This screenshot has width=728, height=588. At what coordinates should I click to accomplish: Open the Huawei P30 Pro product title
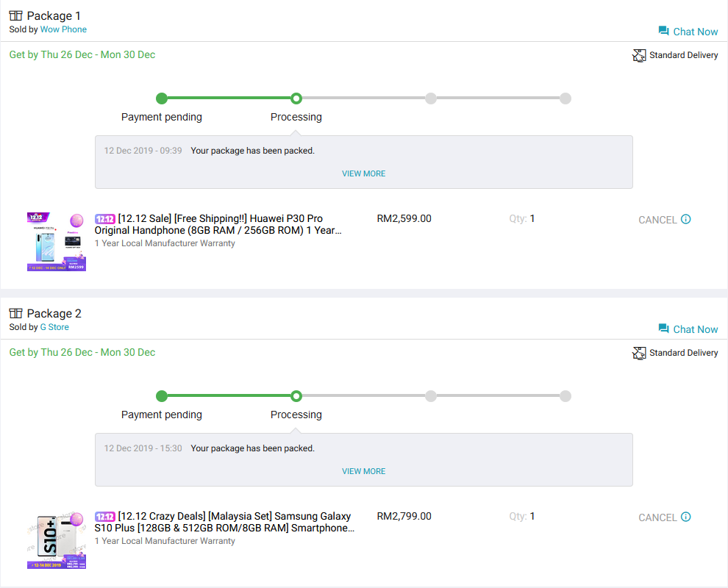coord(218,225)
